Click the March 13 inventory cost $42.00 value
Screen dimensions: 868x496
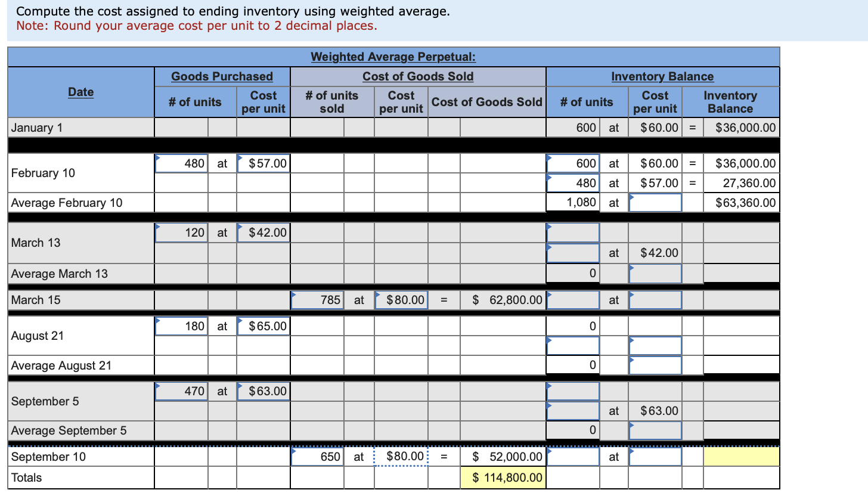(x=655, y=253)
